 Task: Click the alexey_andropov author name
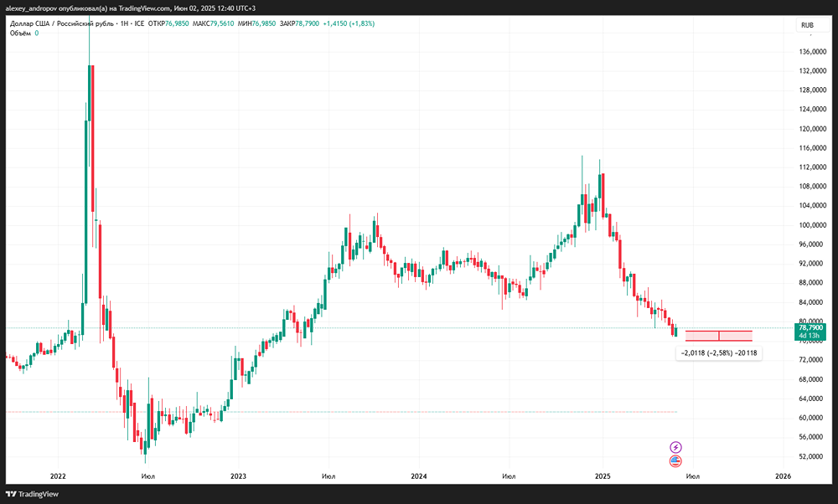coord(30,8)
